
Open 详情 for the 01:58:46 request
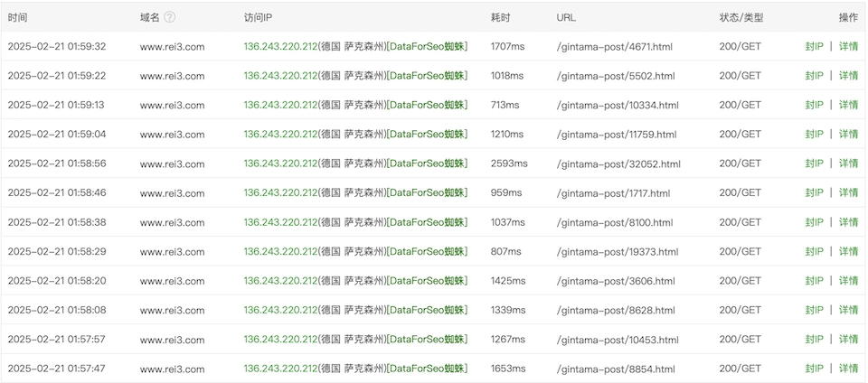[848, 193]
